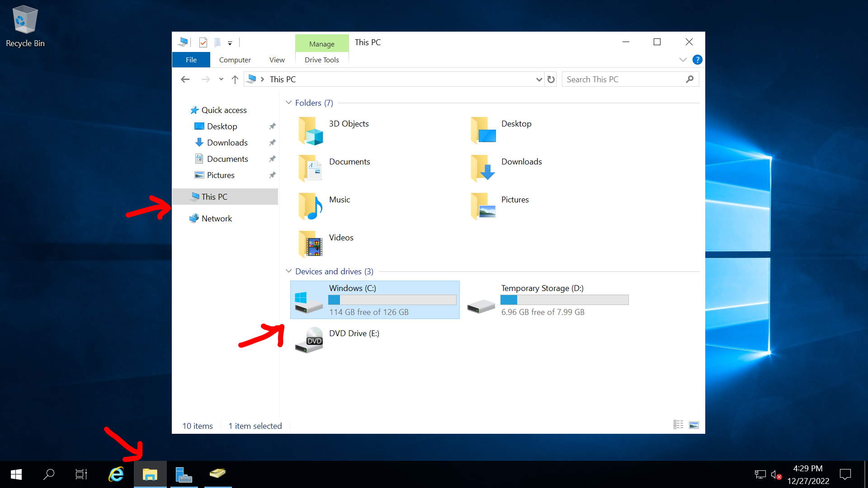Select the DVD Drive (E:) icon
The width and height of the screenshot is (868, 488).
coord(309,340)
